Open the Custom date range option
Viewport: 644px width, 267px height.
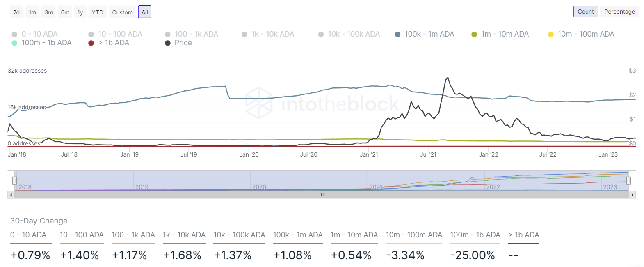click(122, 12)
